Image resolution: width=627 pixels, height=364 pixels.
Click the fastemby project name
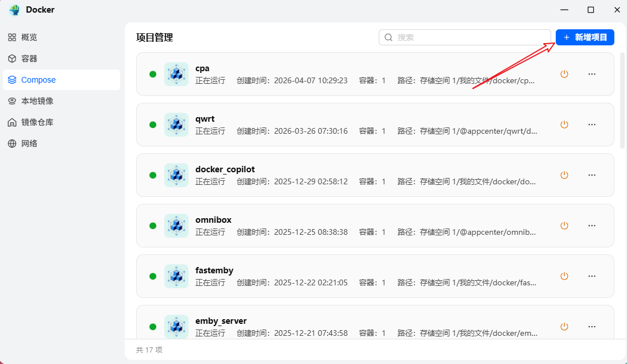(214, 270)
